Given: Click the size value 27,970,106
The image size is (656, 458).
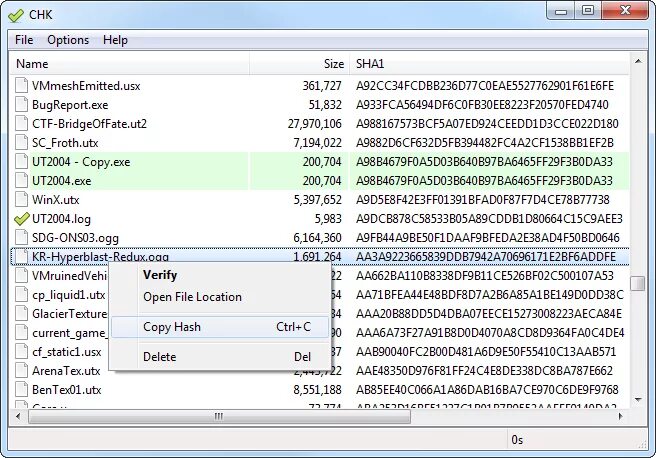Looking at the screenshot, I should pyautogui.click(x=315, y=124).
